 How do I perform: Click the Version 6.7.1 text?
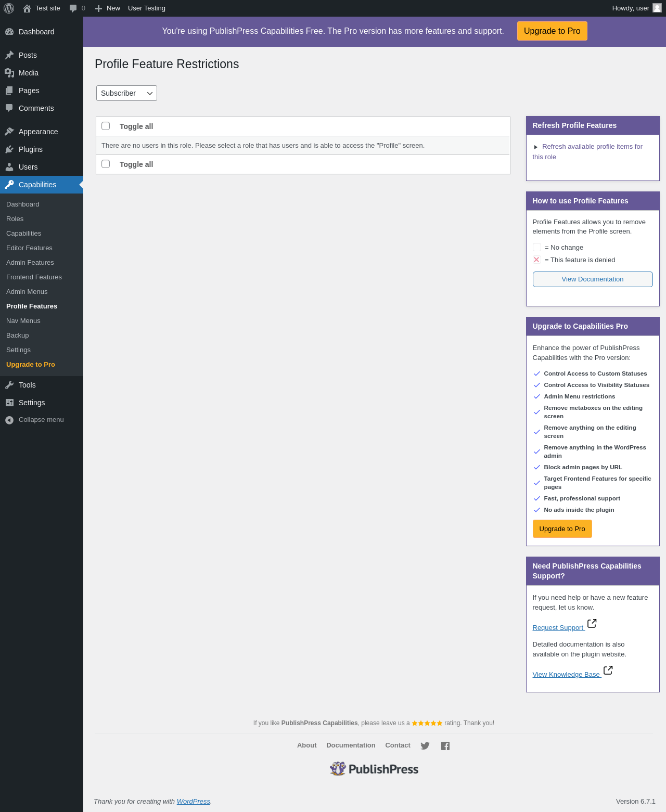(x=636, y=802)
